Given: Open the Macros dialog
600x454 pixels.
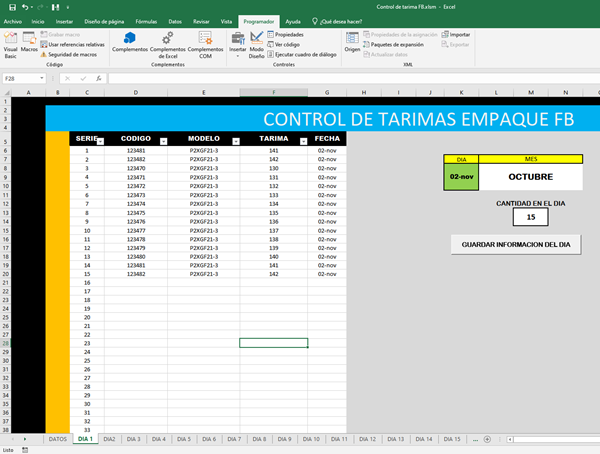Looking at the screenshot, I should (29, 42).
